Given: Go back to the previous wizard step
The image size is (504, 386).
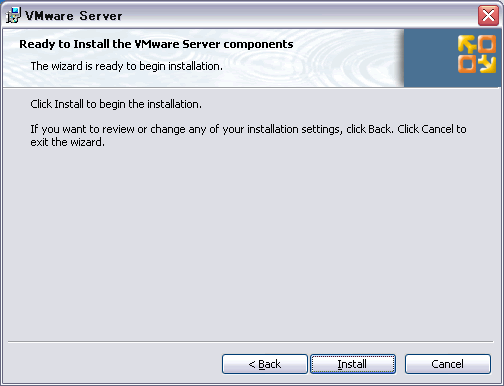Looking at the screenshot, I should coord(265,364).
